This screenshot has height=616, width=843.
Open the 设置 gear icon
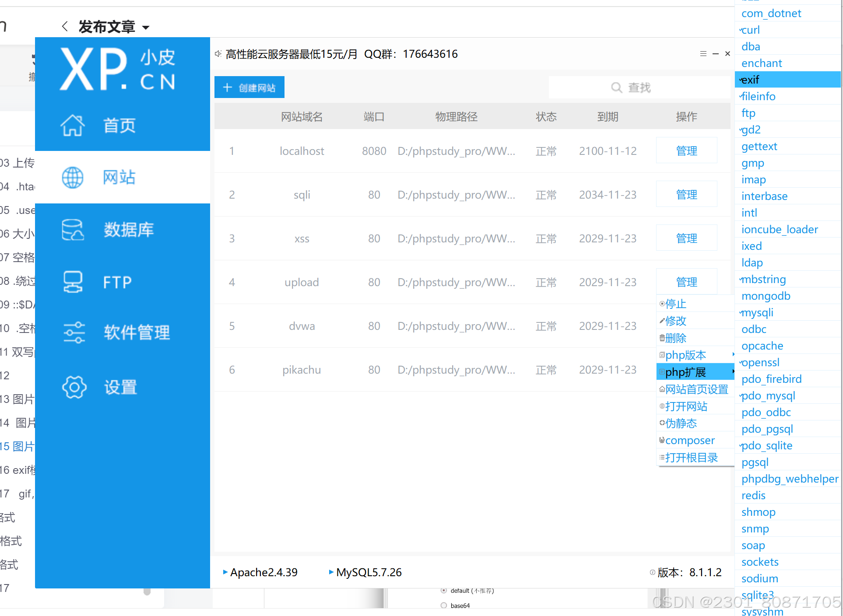pyautogui.click(x=74, y=387)
